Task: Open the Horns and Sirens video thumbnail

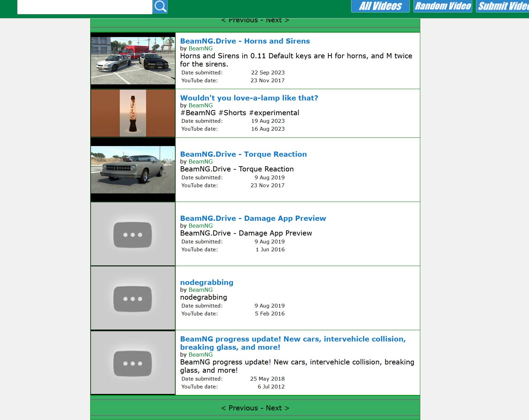Action: pos(133,61)
